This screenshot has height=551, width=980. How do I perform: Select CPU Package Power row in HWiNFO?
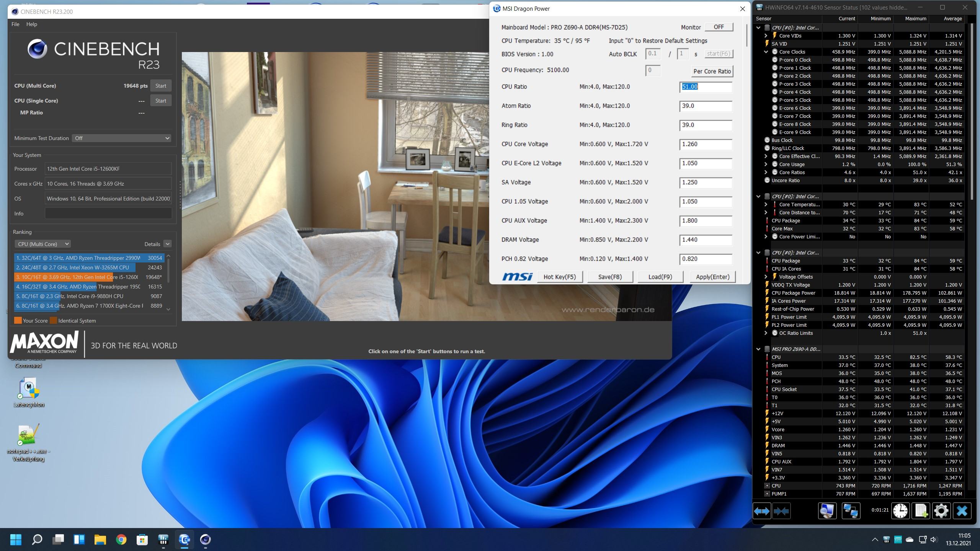864,293
